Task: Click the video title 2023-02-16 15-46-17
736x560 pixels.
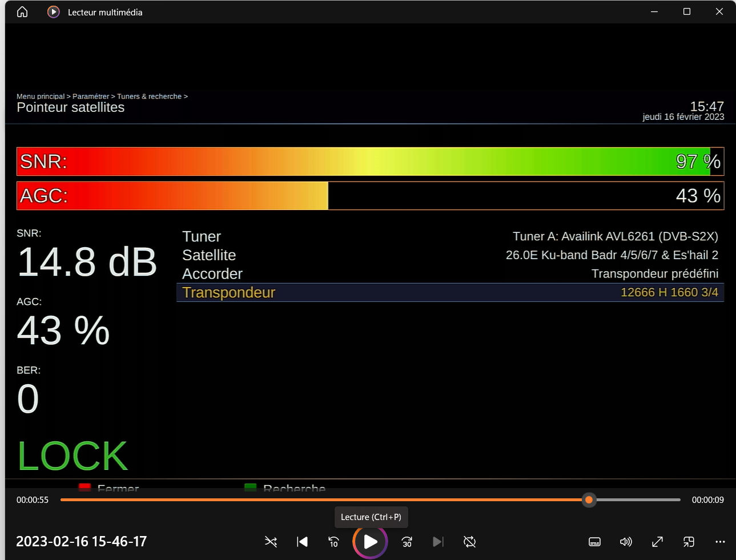Action: click(82, 542)
